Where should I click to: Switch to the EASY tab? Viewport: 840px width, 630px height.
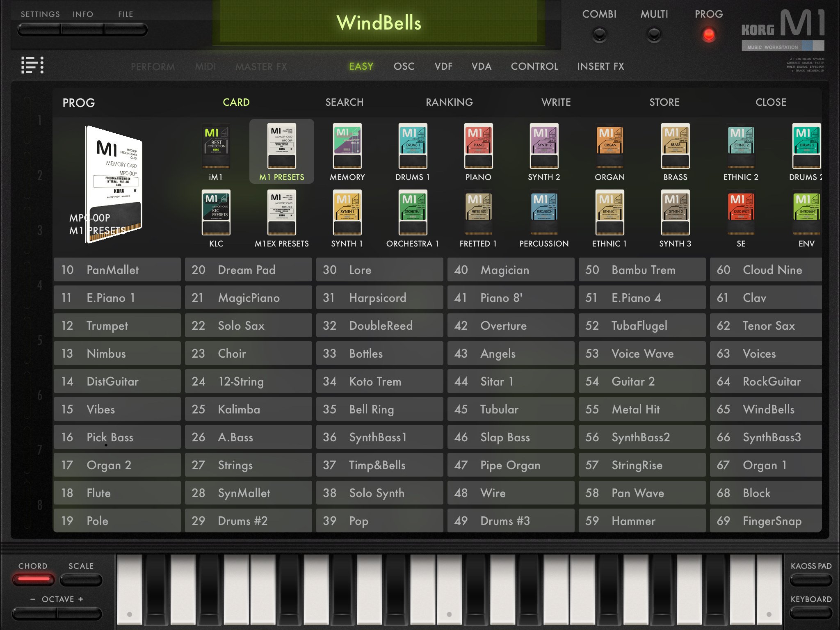(x=361, y=66)
